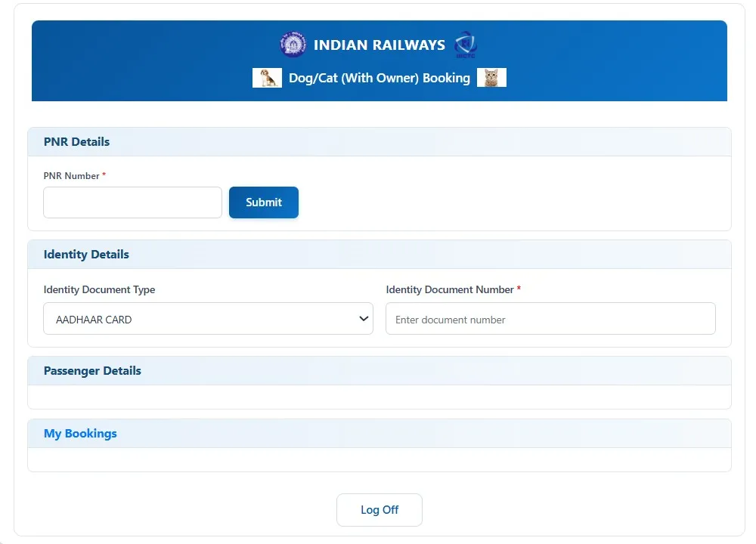Click the IRCTC logo in header
The width and height of the screenshot is (756, 544).
[465, 45]
